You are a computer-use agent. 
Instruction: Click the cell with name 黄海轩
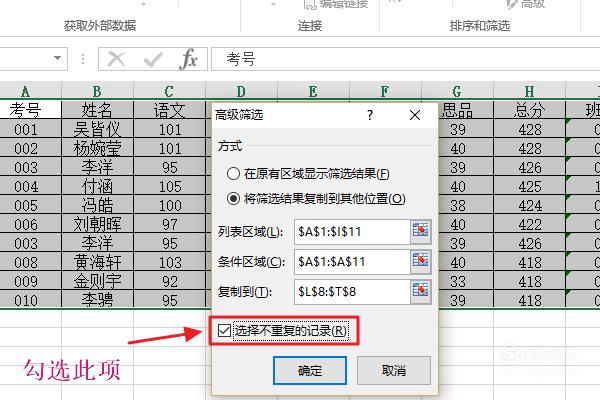[x=97, y=262]
